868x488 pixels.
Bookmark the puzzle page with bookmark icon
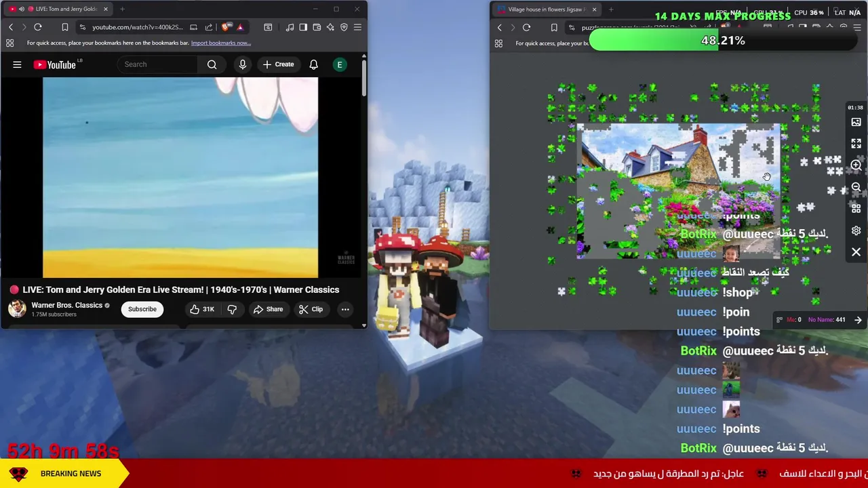pos(554,28)
